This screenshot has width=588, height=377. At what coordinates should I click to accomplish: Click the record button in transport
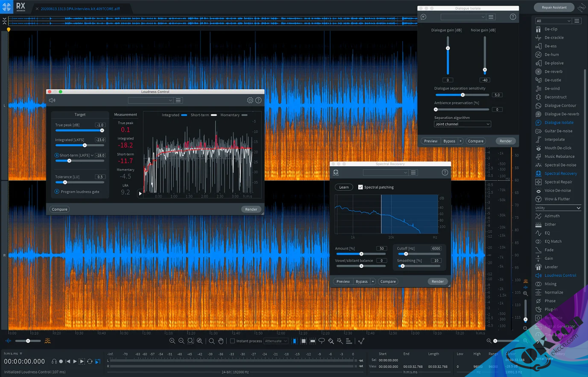click(x=61, y=362)
